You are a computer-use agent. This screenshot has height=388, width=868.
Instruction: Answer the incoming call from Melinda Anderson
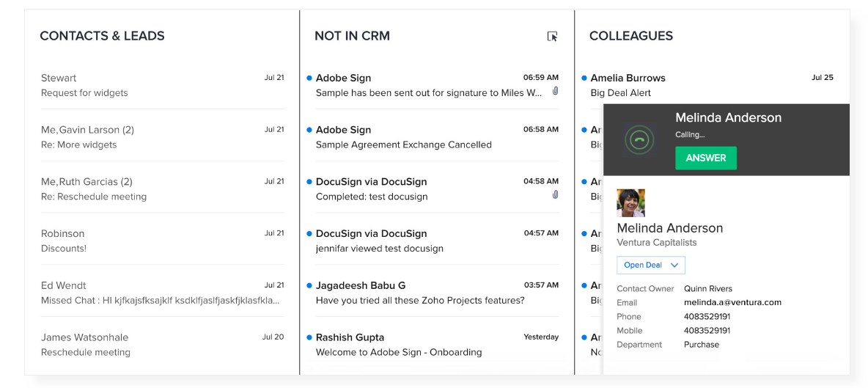click(x=705, y=158)
